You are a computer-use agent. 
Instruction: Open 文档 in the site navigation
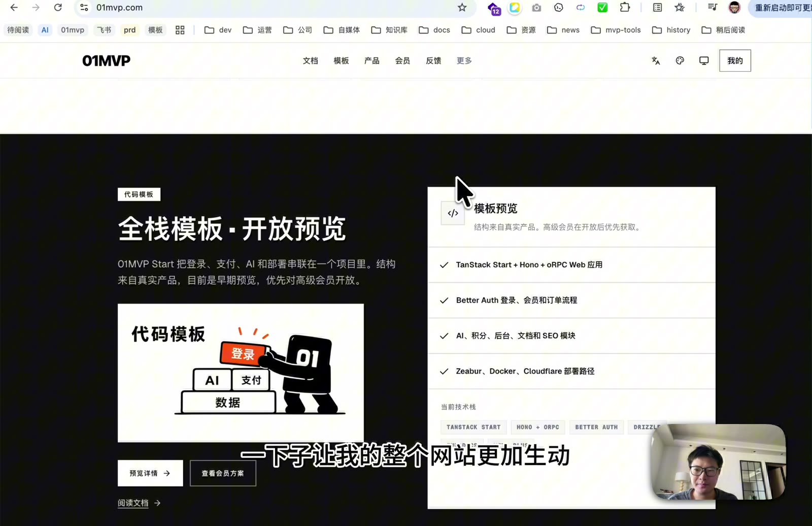click(x=310, y=60)
